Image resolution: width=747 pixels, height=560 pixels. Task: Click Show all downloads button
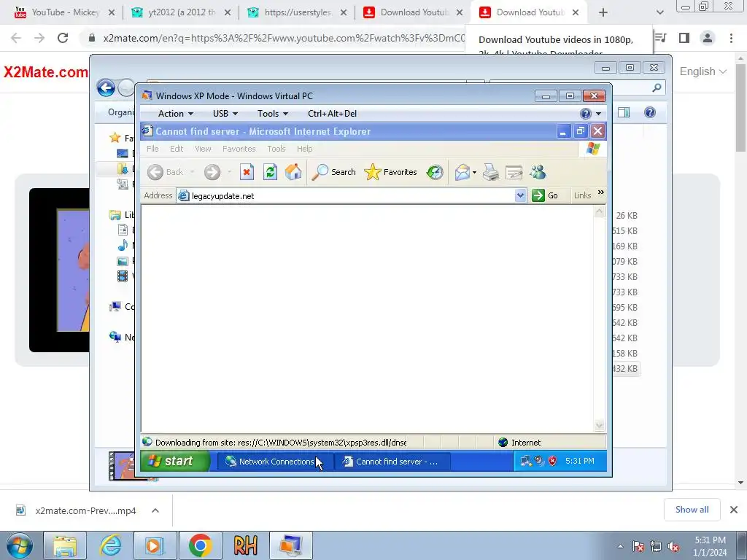click(692, 510)
